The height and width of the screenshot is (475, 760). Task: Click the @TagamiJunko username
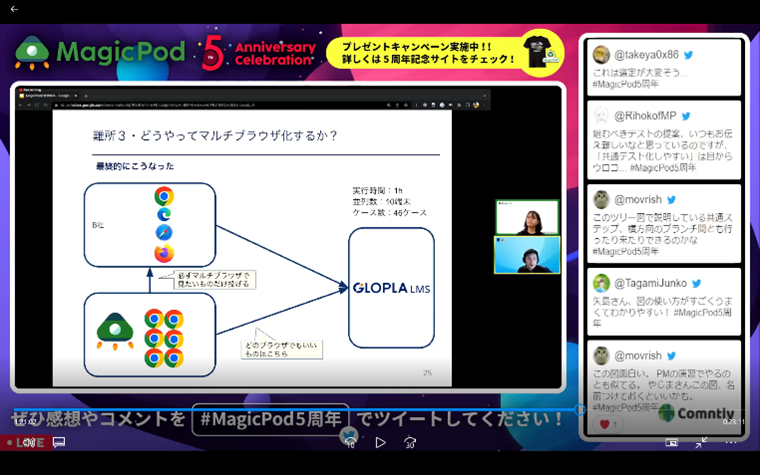[x=650, y=283]
